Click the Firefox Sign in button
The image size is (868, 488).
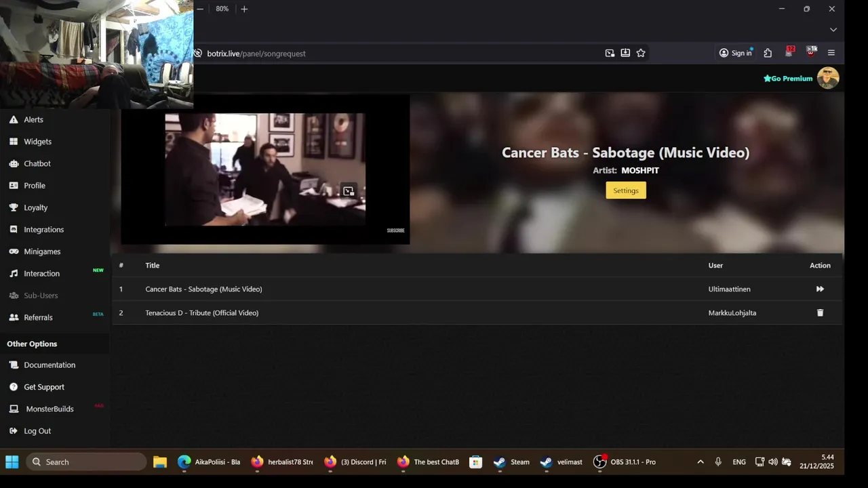click(736, 53)
